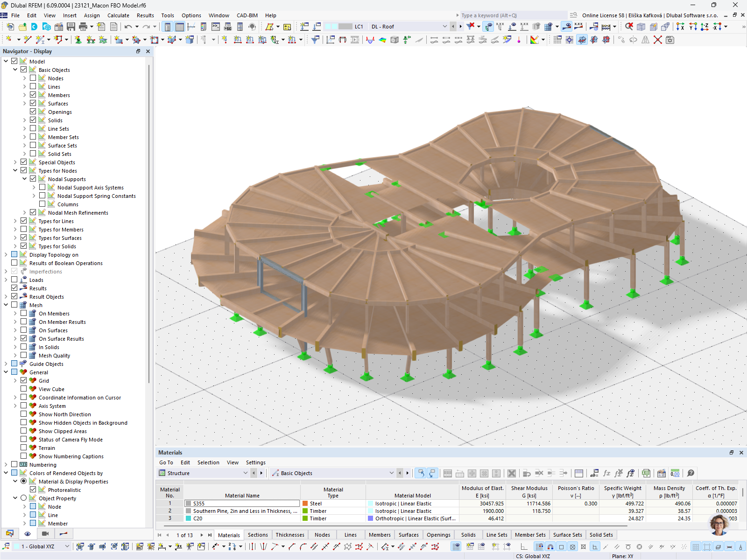Switch to camera view navigator tab

45,533
